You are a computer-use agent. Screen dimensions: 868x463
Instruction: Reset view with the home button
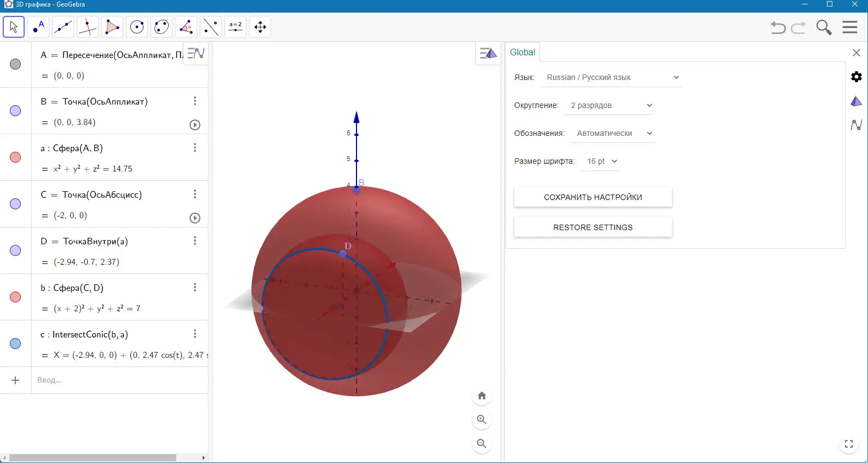(x=482, y=396)
